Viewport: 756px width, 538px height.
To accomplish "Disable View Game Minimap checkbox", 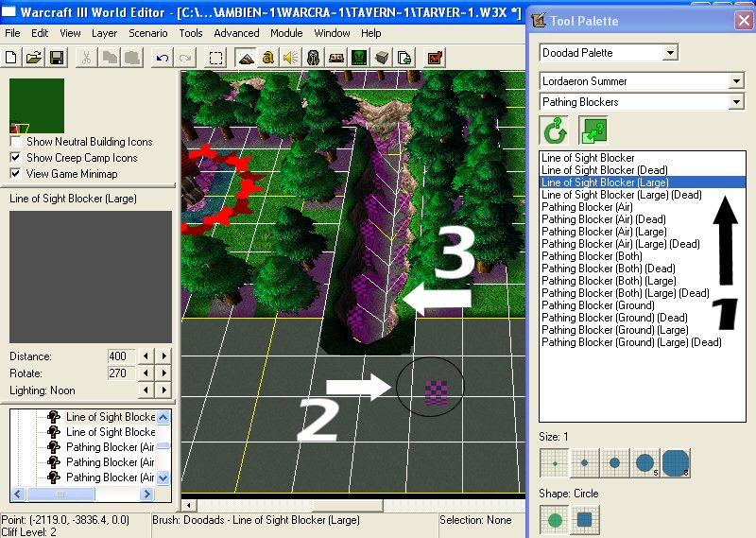I will pos(15,174).
